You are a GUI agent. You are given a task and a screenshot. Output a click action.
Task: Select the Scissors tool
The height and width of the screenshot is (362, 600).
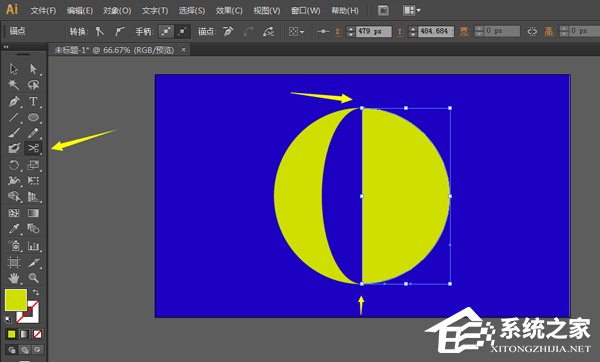pos(33,148)
